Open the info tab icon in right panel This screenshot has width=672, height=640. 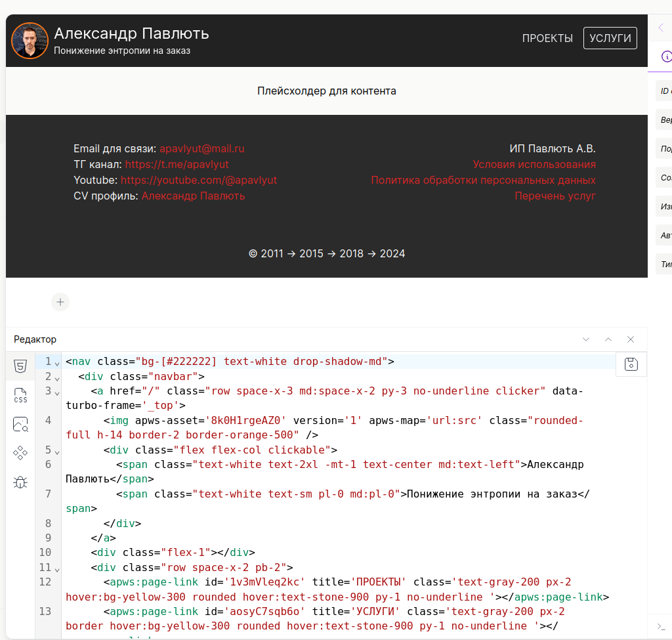666,57
